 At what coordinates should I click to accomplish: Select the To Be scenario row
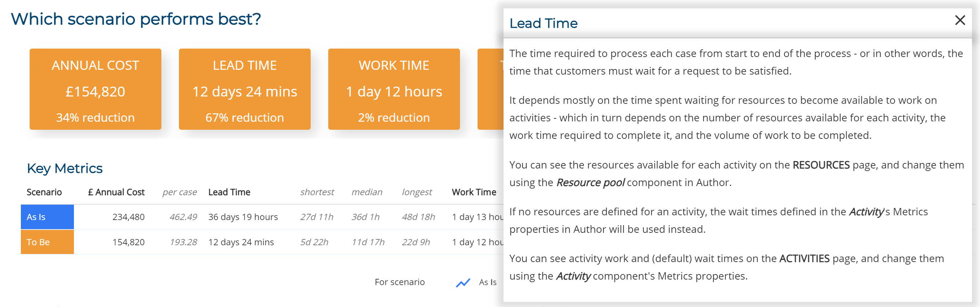pyautogui.click(x=47, y=242)
